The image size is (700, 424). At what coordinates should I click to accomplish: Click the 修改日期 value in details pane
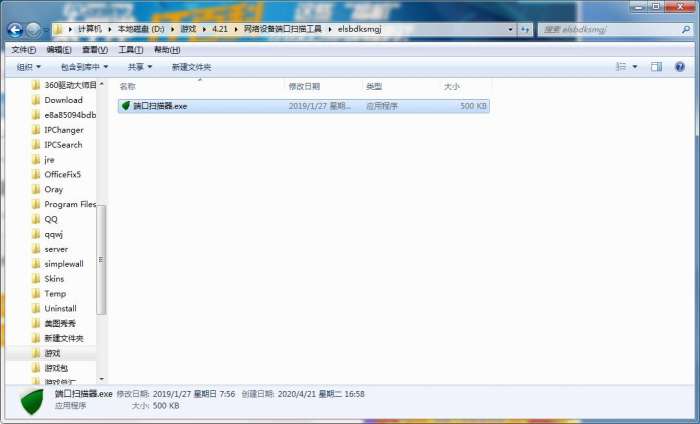tap(194, 394)
